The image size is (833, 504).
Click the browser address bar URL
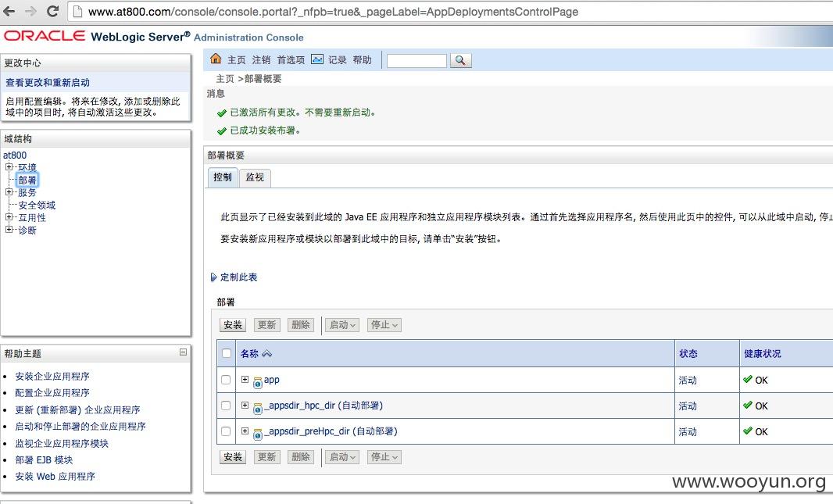pos(333,12)
